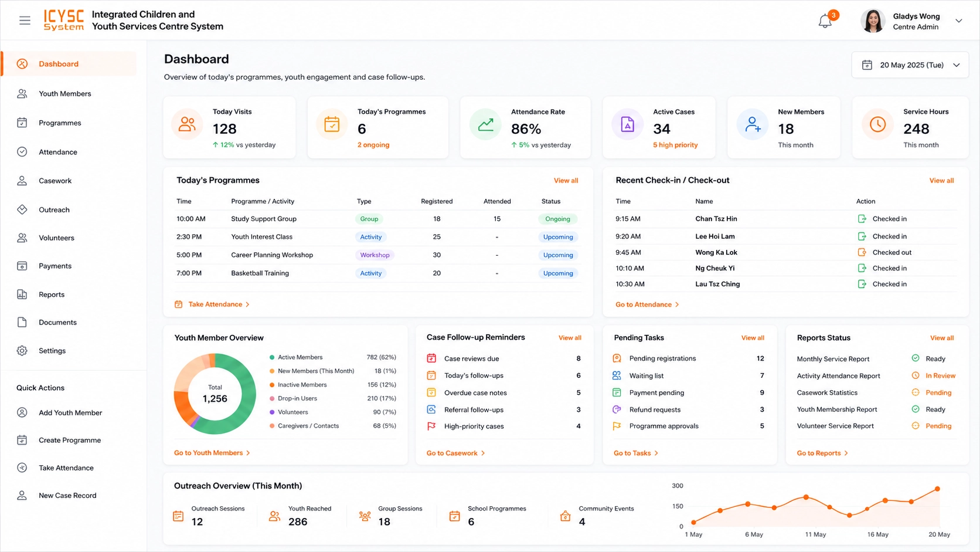980x552 pixels.
Task: Click the Outreach Sessions calendar icon
Action: click(x=178, y=516)
